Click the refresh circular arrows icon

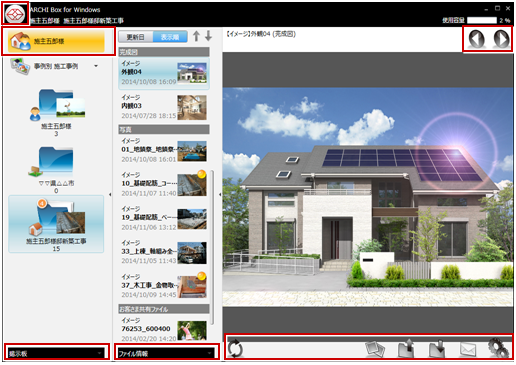(235, 349)
